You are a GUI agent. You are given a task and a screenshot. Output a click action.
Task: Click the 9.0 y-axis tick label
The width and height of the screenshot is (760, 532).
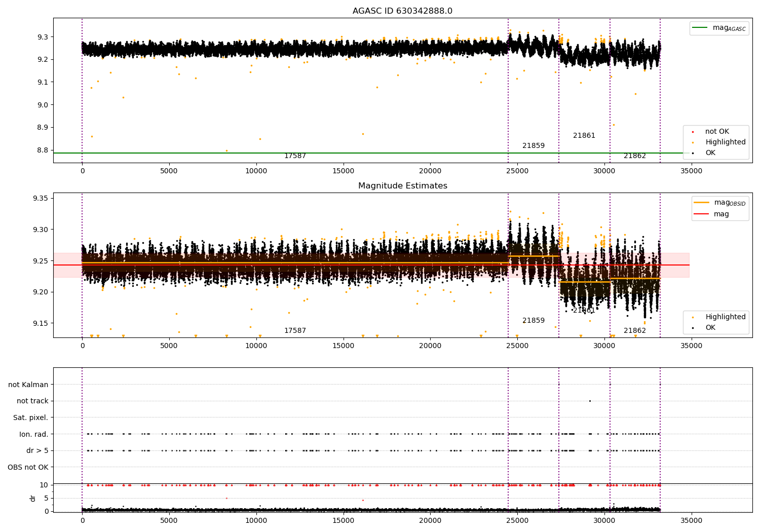coord(43,105)
